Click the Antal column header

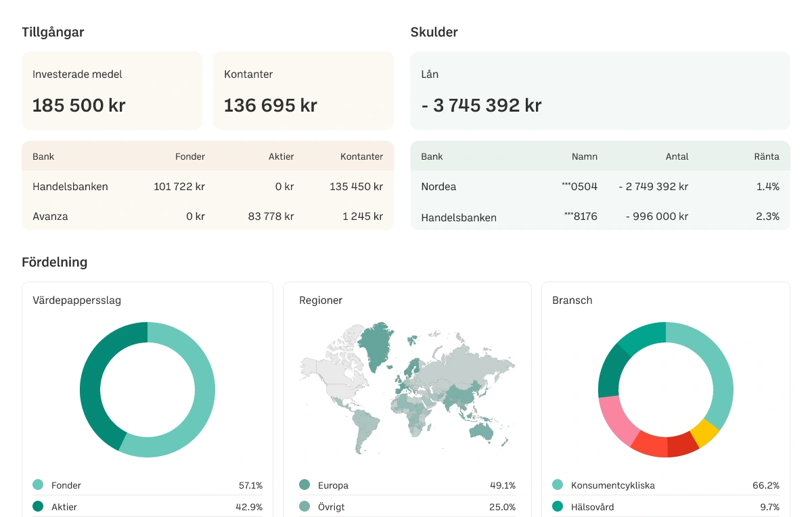click(x=677, y=156)
